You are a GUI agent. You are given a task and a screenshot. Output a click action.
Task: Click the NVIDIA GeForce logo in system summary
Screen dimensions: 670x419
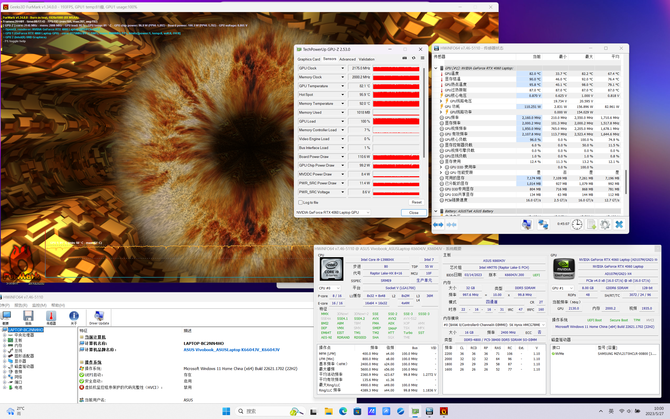(x=563, y=269)
